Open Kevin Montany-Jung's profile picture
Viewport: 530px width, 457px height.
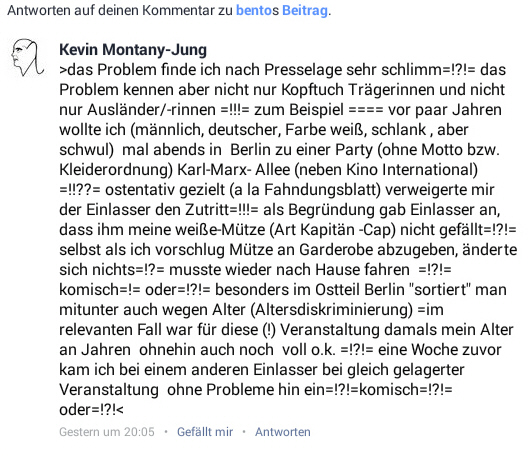[x=27, y=57]
